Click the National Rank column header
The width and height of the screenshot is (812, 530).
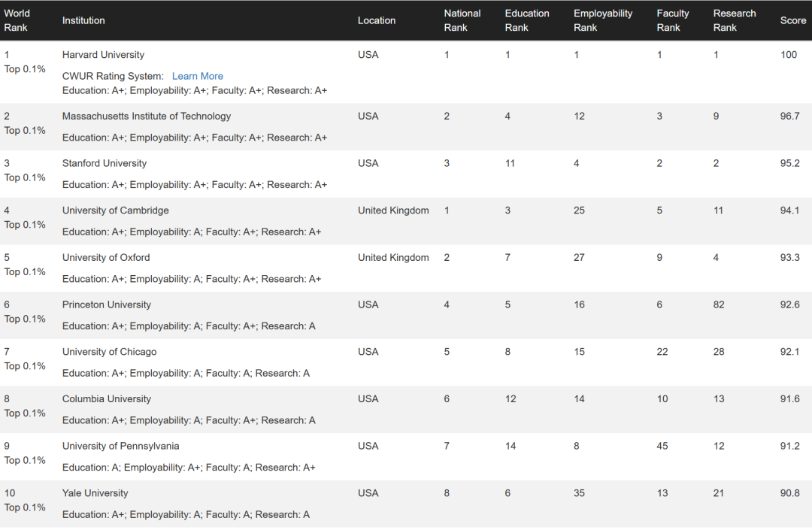[x=462, y=20]
